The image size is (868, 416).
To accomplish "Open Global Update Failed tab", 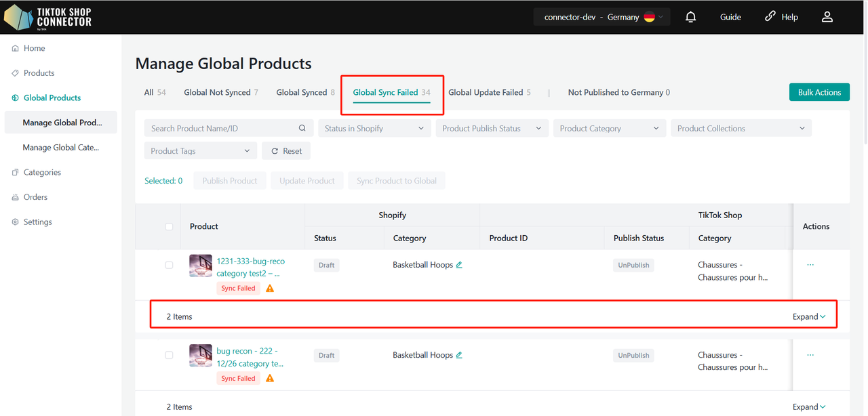I will pyautogui.click(x=489, y=92).
